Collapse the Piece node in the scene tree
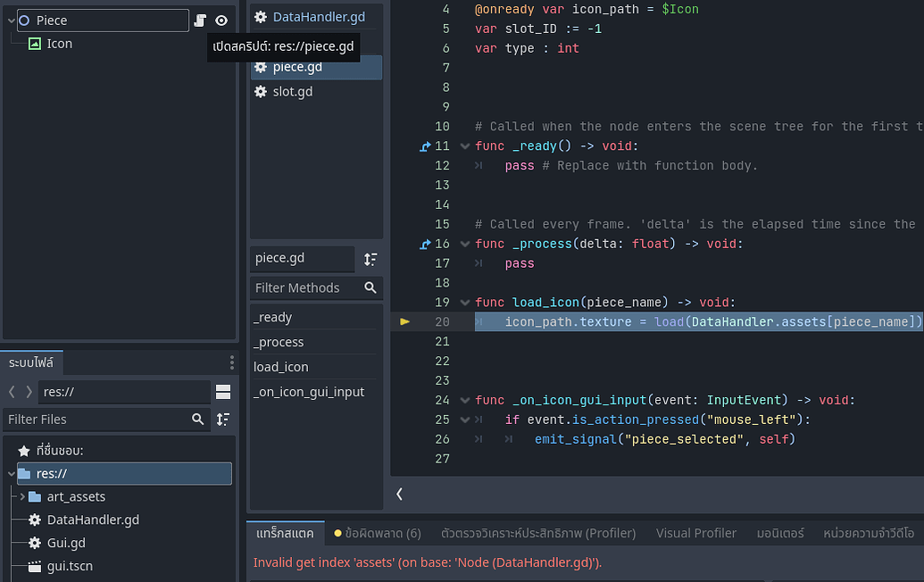This screenshot has height=582, width=924. click(x=11, y=20)
